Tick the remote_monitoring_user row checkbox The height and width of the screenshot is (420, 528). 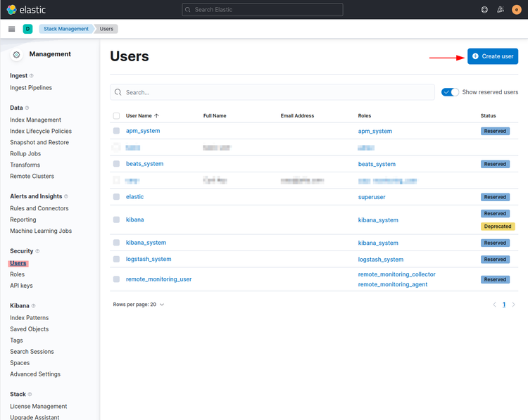(x=116, y=279)
